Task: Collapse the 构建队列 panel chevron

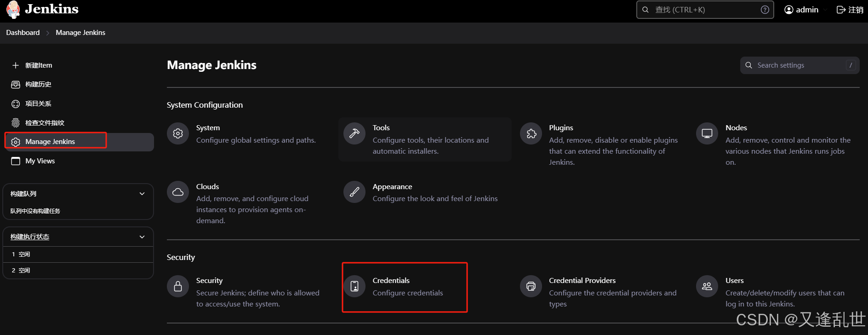Action: [x=142, y=194]
